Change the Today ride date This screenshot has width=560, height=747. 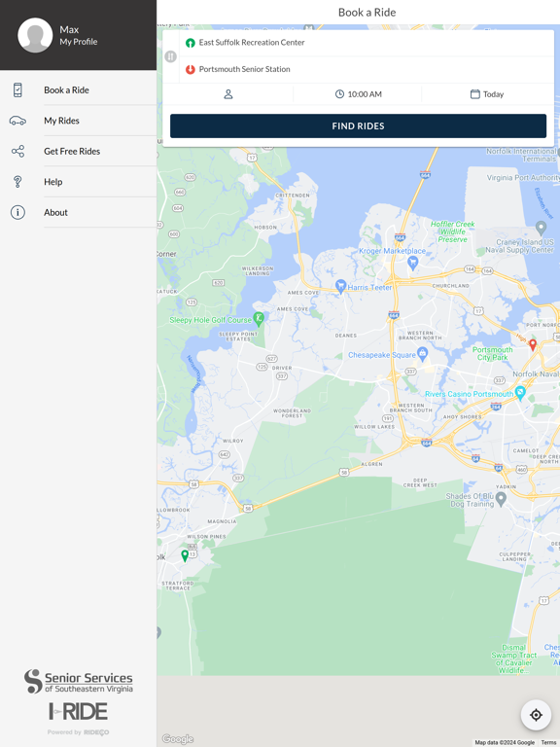coord(487,94)
